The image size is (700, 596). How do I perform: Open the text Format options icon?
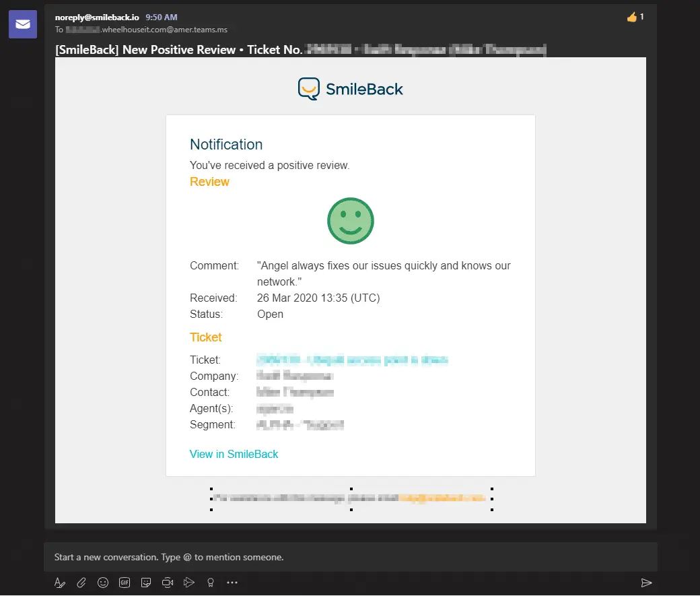coord(60,583)
